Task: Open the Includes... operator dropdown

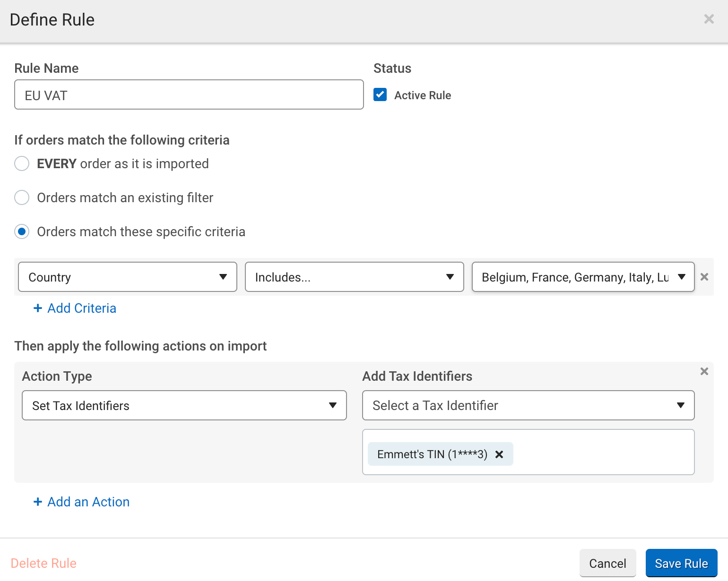Action: point(355,277)
